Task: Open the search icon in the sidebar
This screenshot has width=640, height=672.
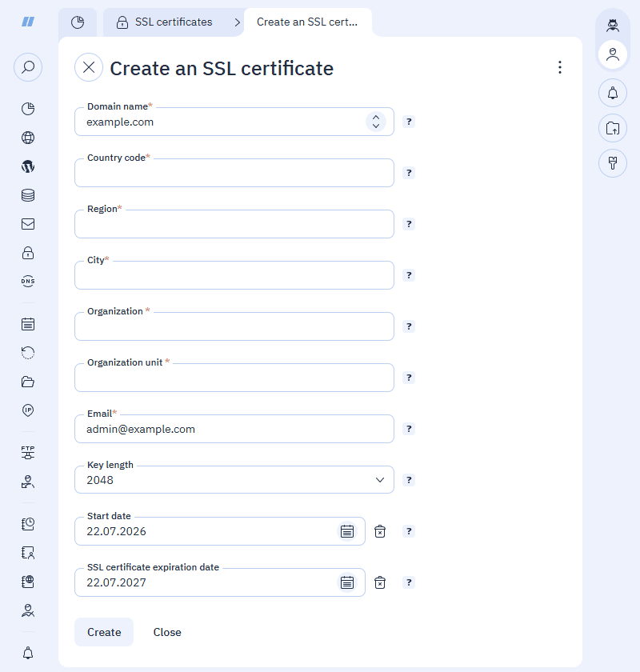Action: (28, 67)
